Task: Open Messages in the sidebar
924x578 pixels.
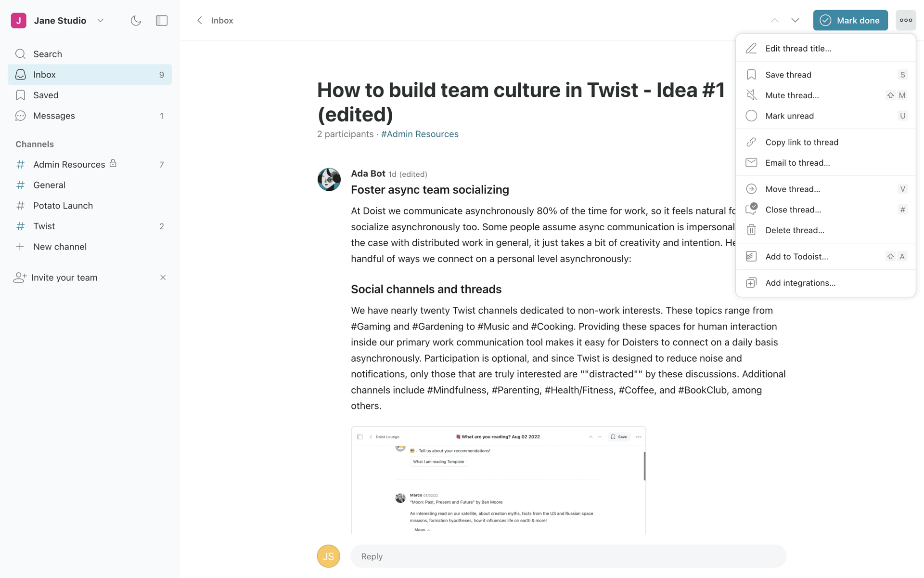Action: [90, 116]
